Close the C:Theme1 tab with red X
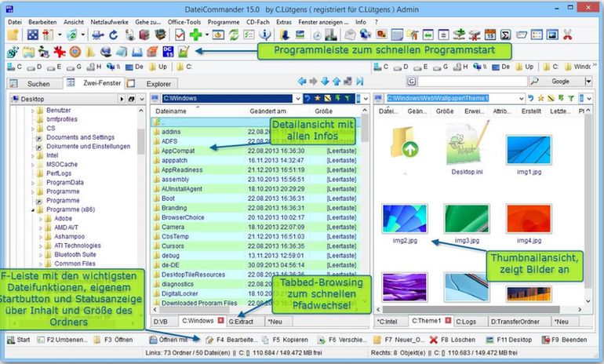Image resolution: width=604 pixels, height=364 pixels. pos(449,321)
